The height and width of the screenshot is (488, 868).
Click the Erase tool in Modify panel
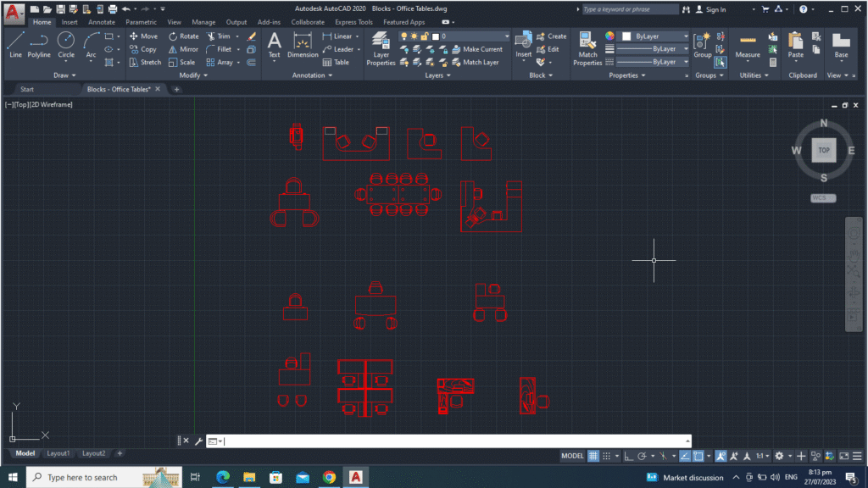click(x=251, y=36)
